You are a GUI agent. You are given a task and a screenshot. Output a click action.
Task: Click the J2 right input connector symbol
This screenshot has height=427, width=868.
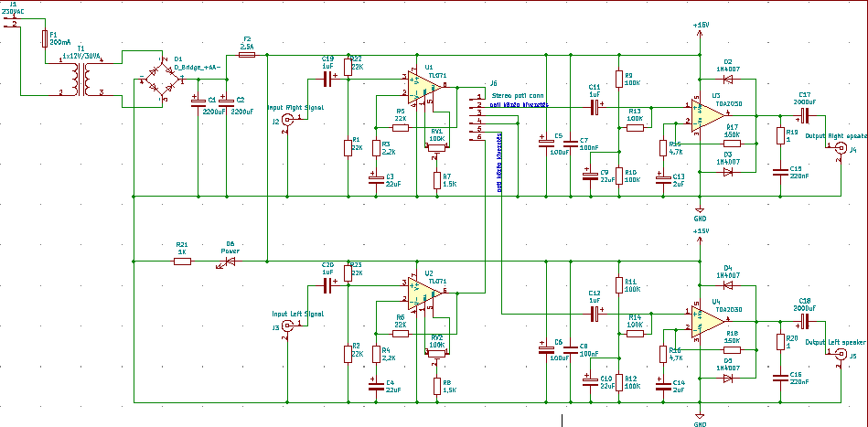point(288,119)
